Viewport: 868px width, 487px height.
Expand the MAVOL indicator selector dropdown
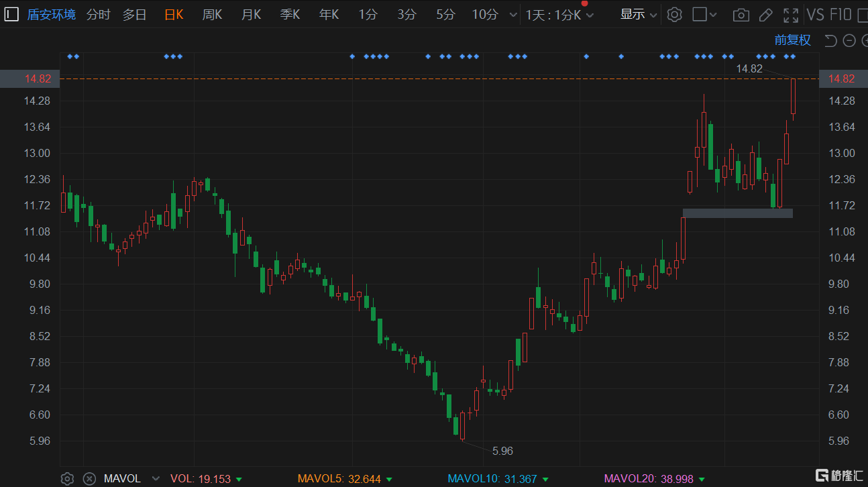click(x=156, y=478)
